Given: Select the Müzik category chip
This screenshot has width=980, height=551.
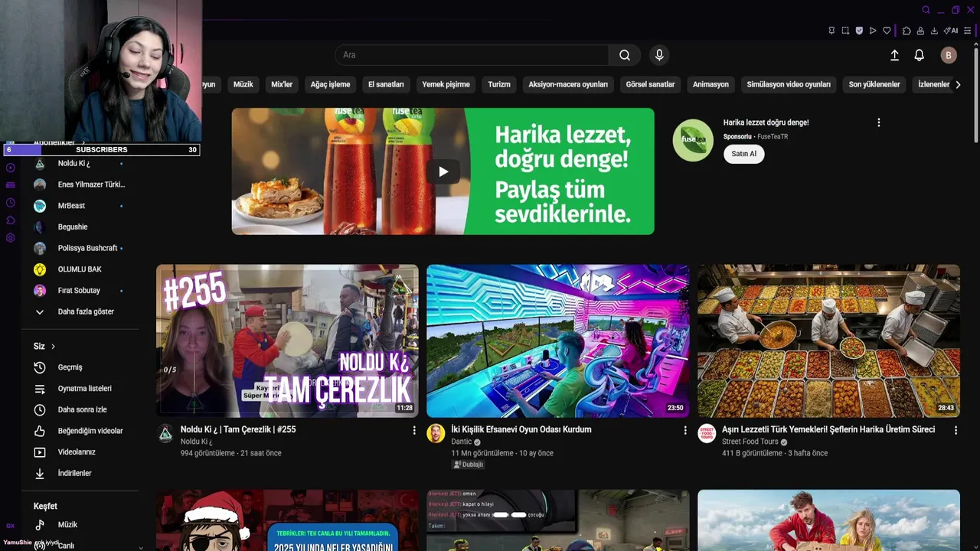Looking at the screenshot, I should [243, 84].
